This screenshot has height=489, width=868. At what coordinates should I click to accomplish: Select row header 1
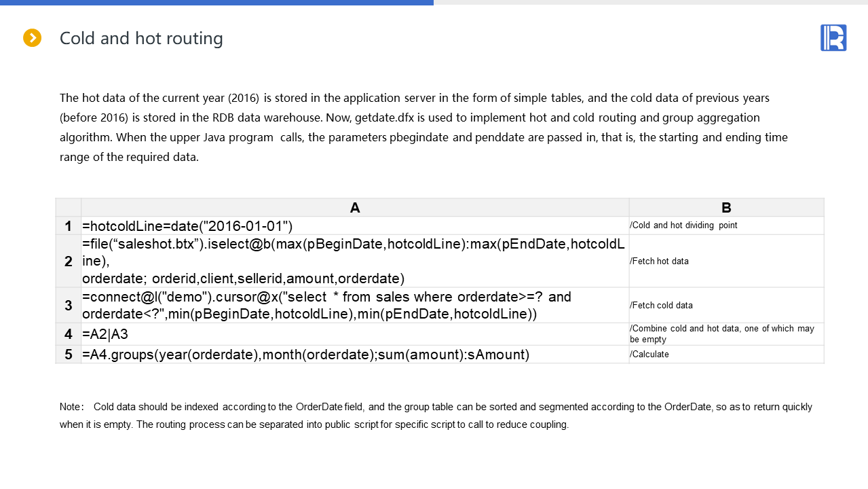point(69,226)
